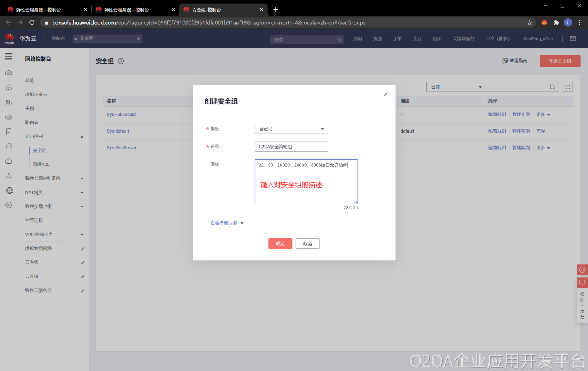588x371 pixels.
Task: Click 管理实例 for Sys-FullAccess row
Action: point(521,115)
